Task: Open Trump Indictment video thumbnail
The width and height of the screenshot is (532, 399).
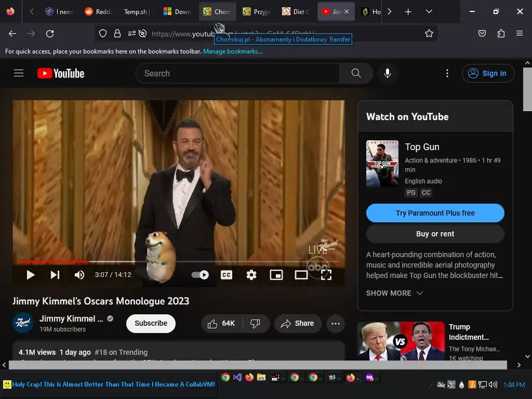Action: click(x=401, y=341)
